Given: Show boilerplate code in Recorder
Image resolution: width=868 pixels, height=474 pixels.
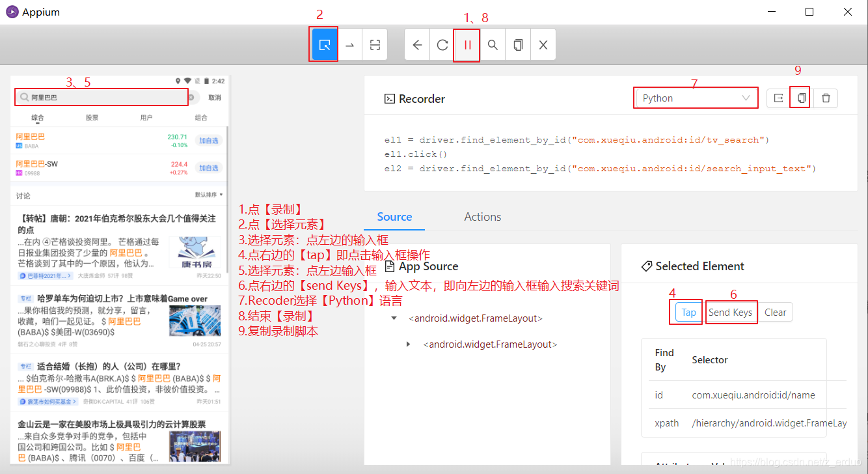Looking at the screenshot, I should coord(778,98).
